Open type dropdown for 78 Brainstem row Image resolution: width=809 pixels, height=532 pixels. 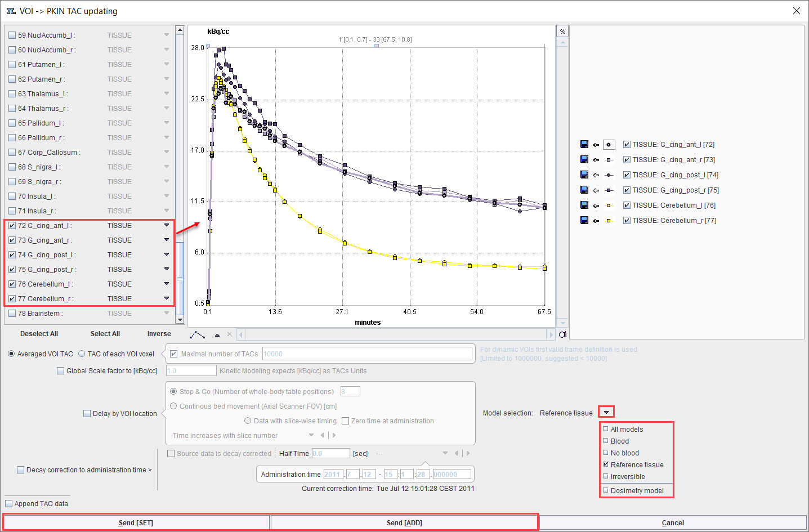tap(167, 313)
